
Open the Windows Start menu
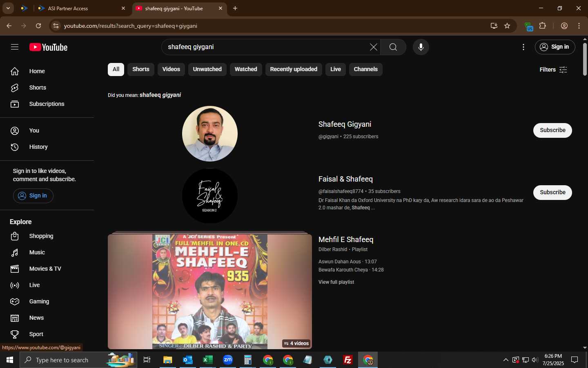pyautogui.click(x=10, y=360)
